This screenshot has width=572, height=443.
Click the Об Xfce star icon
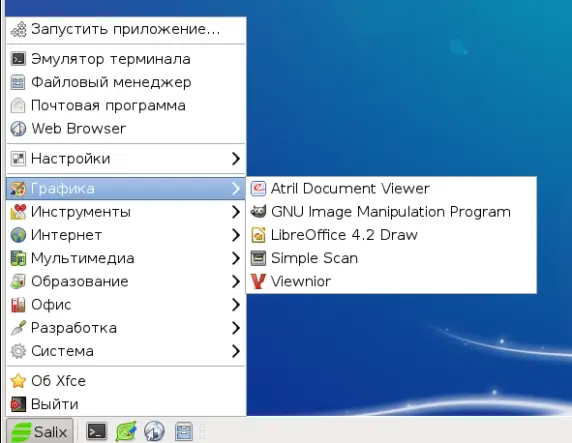[x=18, y=381]
